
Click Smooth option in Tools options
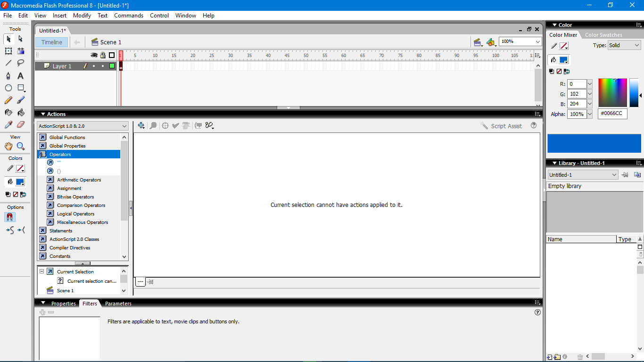[x=9, y=230]
